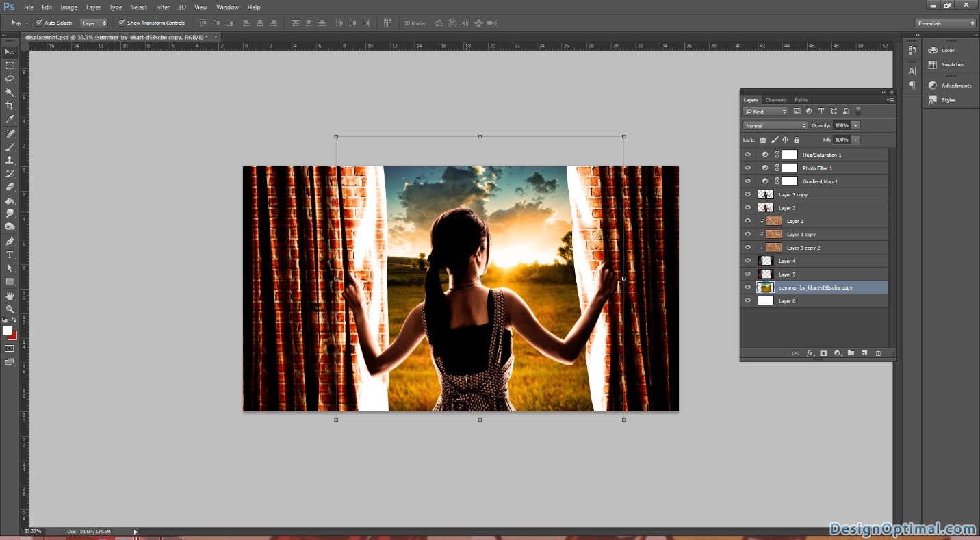Open the status bar info arrow
This screenshot has width=980, height=540.
pyautogui.click(x=136, y=531)
